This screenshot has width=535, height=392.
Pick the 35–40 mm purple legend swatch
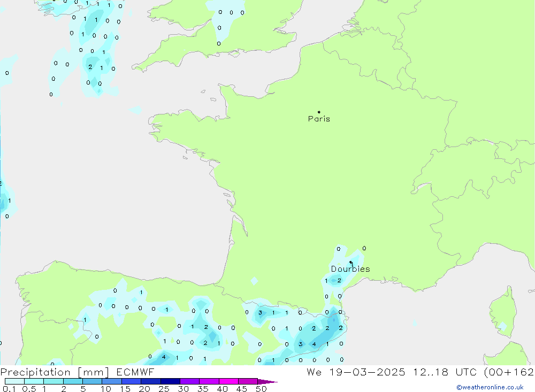[209, 381]
